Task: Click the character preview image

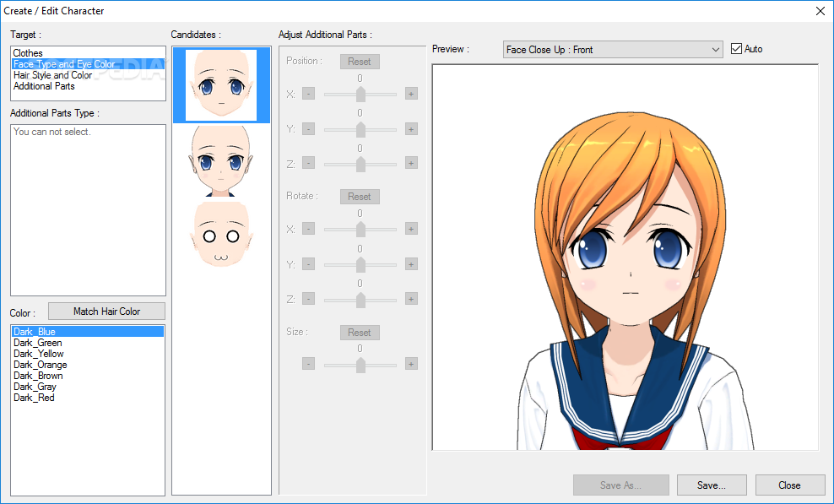Action: pyautogui.click(x=625, y=257)
